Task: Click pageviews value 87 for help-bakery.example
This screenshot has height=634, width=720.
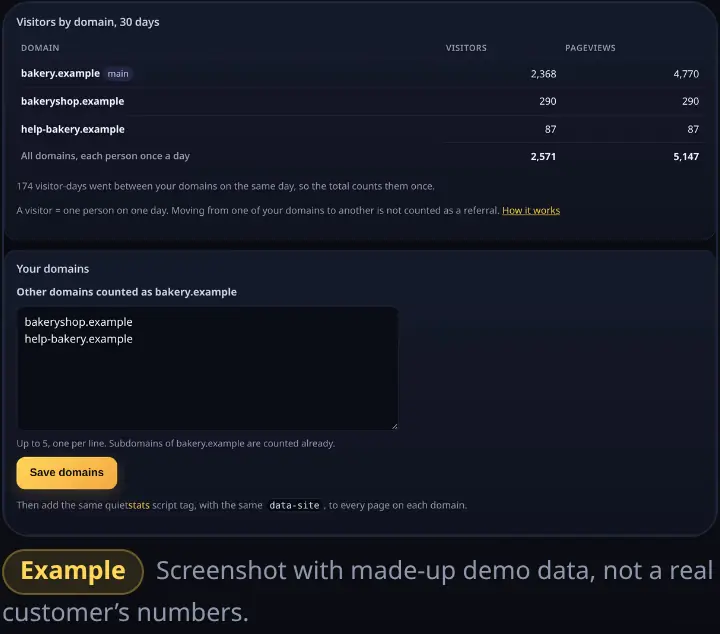Action: click(x=693, y=129)
